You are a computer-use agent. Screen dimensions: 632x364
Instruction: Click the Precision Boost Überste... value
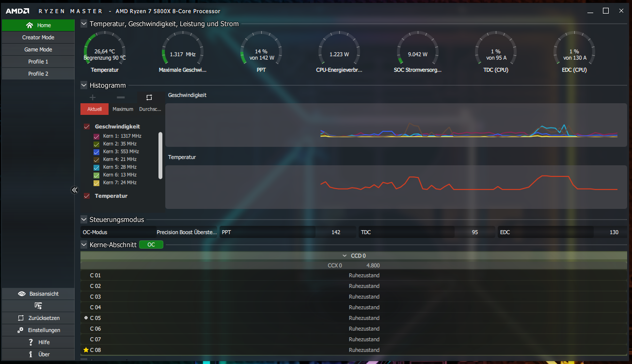pos(187,232)
